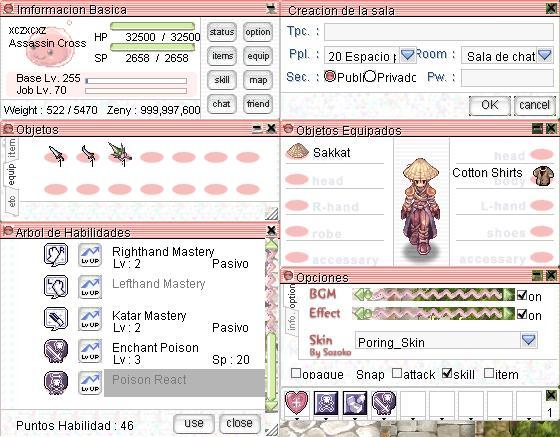This screenshot has width=560, height=437.
Task: Select the Enchant Poison skill icon
Action: (56, 351)
